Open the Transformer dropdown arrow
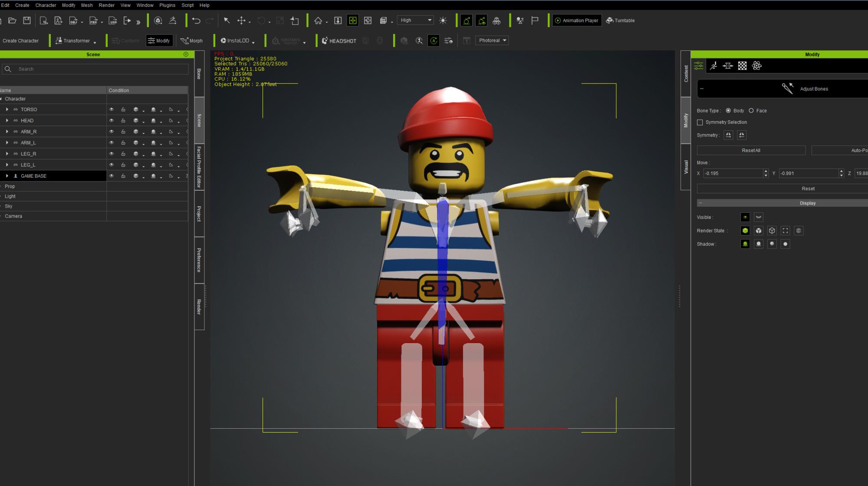This screenshot has width=868, height=486. tap(95, 43)
